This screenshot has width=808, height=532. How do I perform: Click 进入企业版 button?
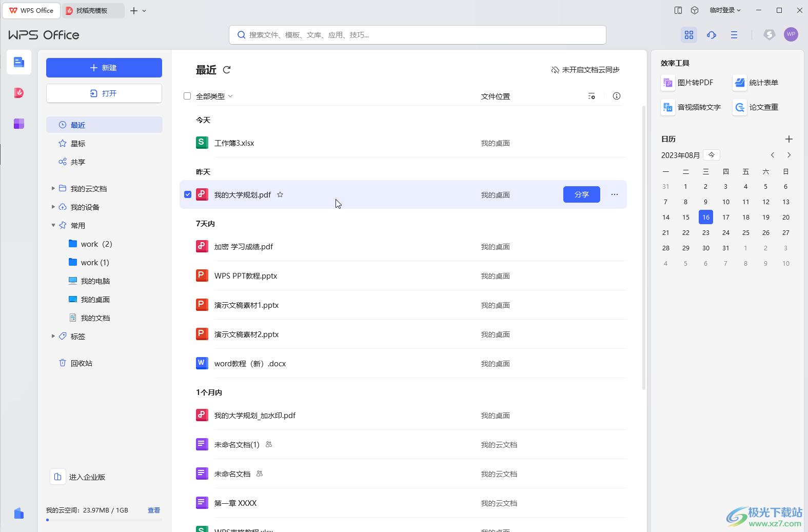78,477
